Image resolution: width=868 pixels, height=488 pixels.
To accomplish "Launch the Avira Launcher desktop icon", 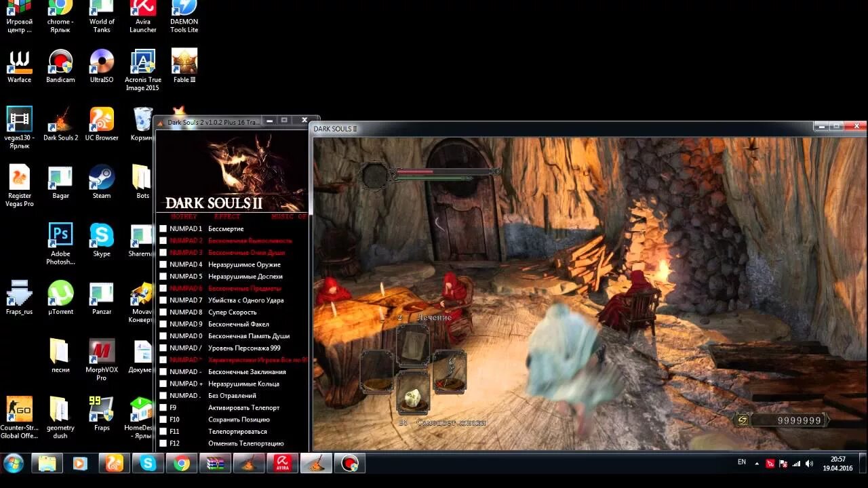I will [143, 17].
